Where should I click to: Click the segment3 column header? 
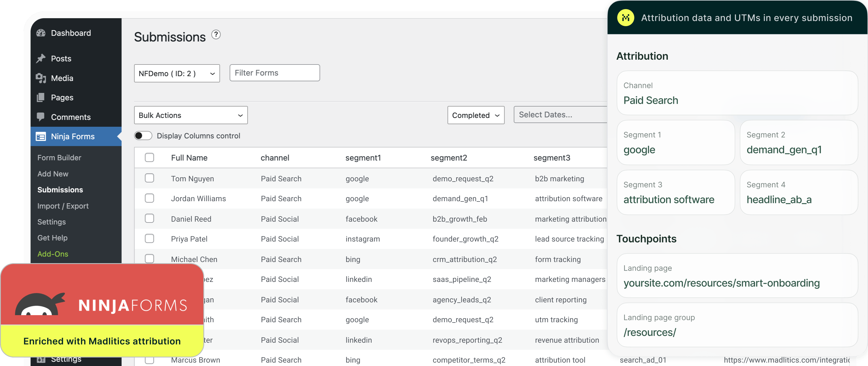coord(552,158)
